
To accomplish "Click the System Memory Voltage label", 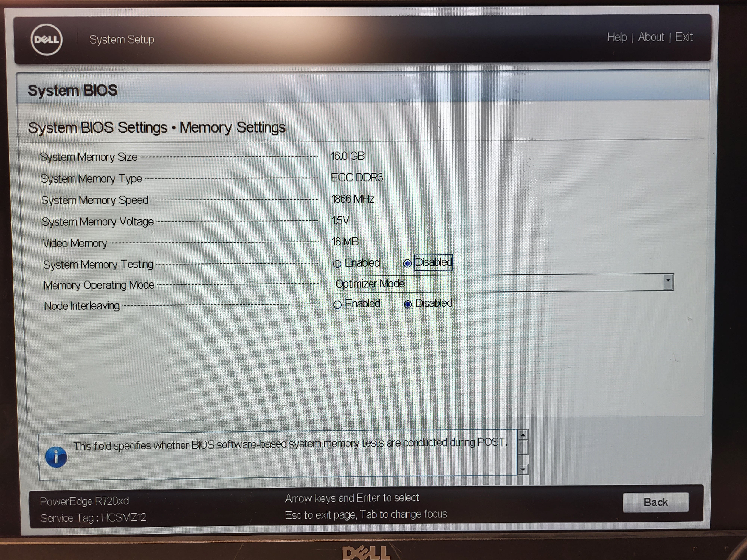I will (x=98, y=222).
